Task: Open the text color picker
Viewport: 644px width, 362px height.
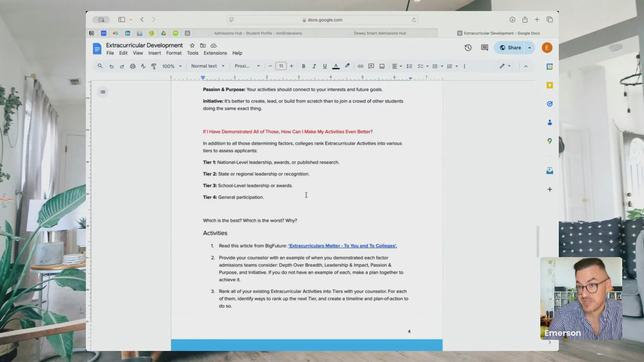Action: 336,66
